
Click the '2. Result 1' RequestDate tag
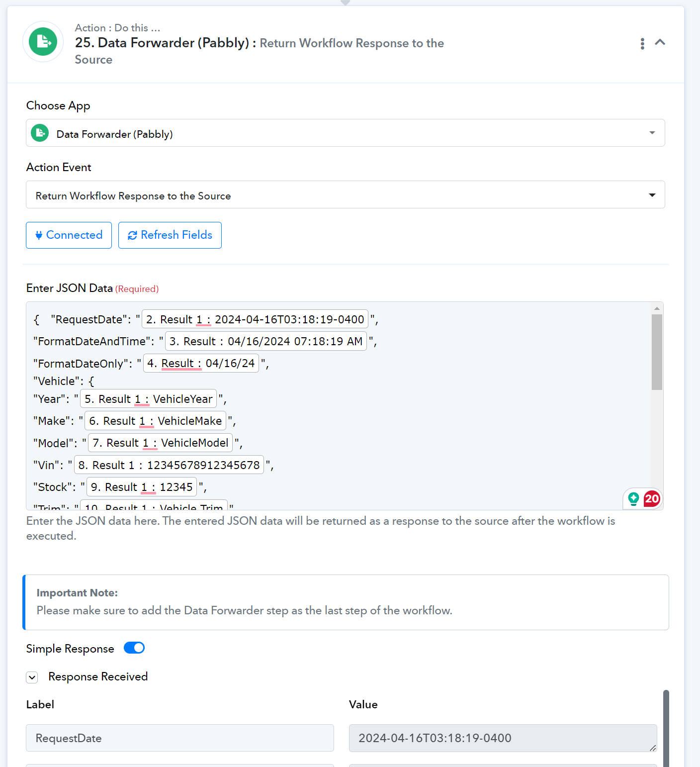point(255,319)
